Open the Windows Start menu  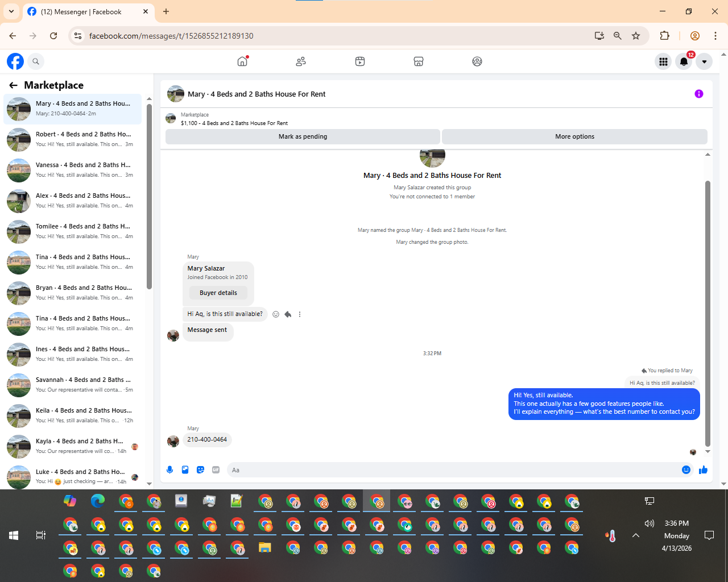14,535
